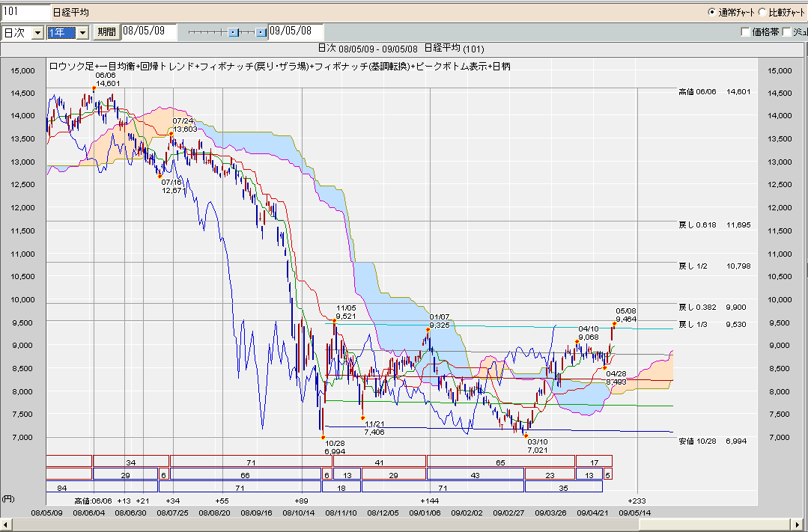Select the 通常チャート radio button
This screenshot has height=532, width=808.
tap(711, 12)
